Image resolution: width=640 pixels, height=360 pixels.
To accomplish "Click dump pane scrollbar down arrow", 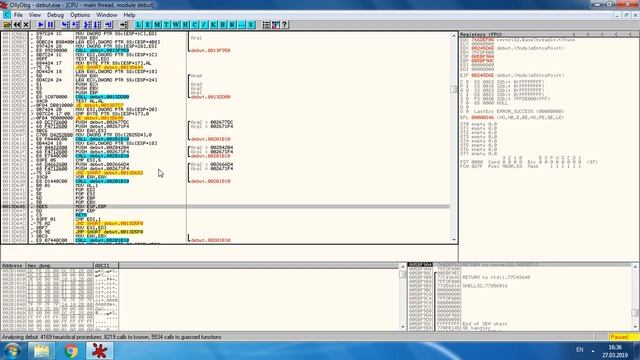I will (x=403, y=327).
